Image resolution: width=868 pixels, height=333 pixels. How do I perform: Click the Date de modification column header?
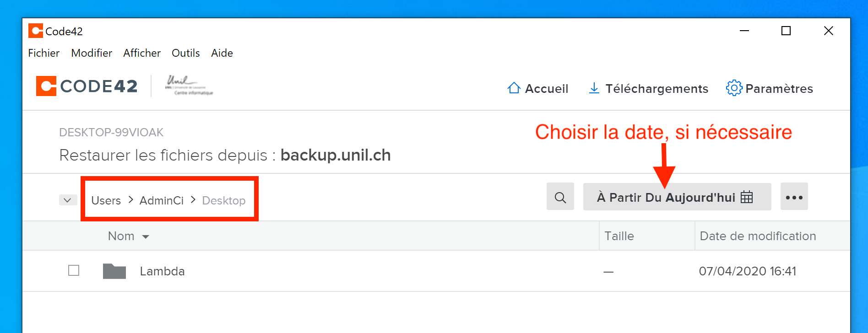point(758,236)
